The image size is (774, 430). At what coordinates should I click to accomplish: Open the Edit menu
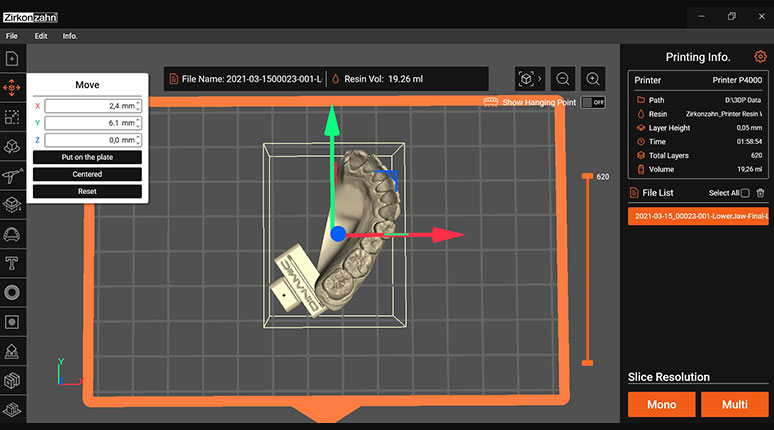[x=41, y=36]
